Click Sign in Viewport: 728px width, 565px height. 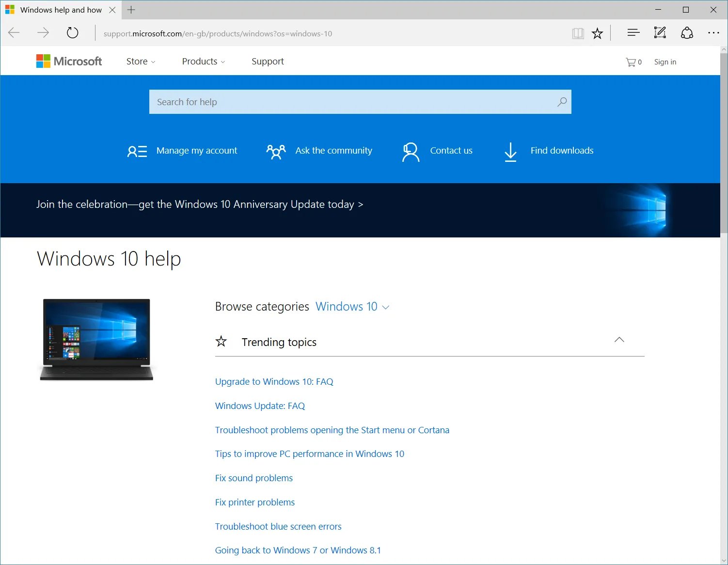(665, 62)
